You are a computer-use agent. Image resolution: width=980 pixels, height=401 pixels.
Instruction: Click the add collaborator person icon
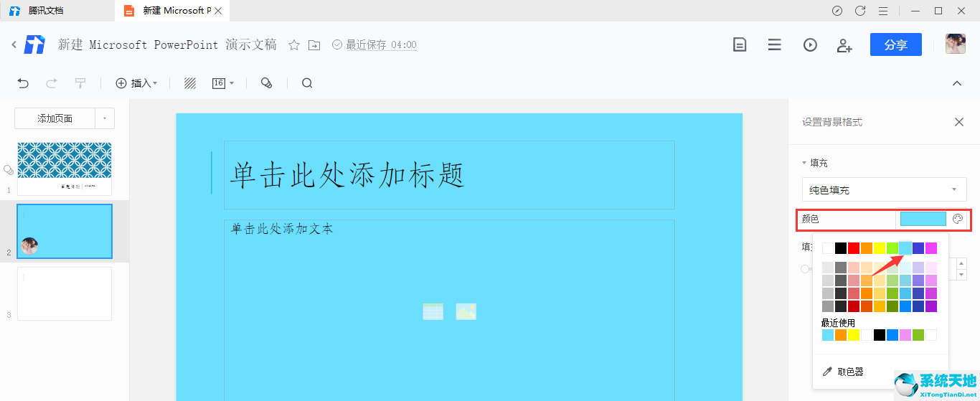(x=844, y=45)
